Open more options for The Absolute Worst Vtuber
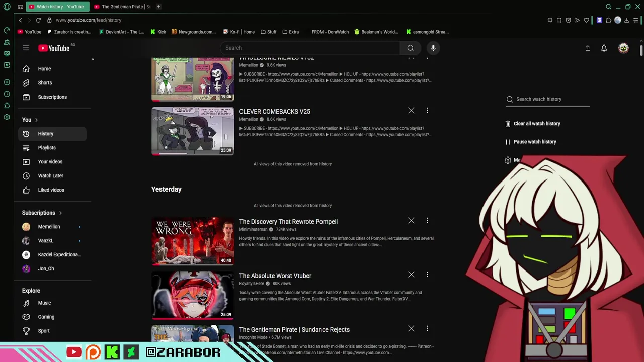Image resolution: width=644 pixels, height=362 pixels. [x=427, y=275]
